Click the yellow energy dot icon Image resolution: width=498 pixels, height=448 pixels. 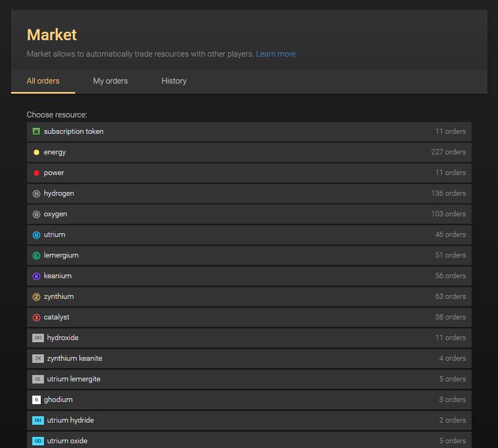[x=37, y=152]
